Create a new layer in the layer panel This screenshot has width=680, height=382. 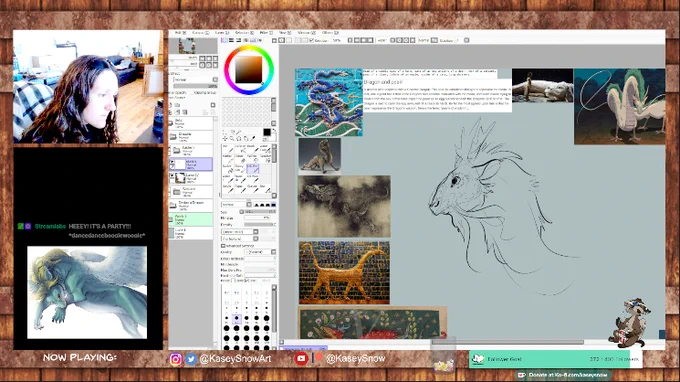tap(171, 105)
